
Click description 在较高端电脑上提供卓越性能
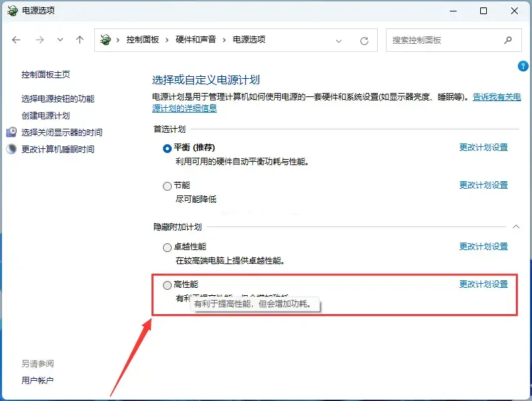(230, 261)
